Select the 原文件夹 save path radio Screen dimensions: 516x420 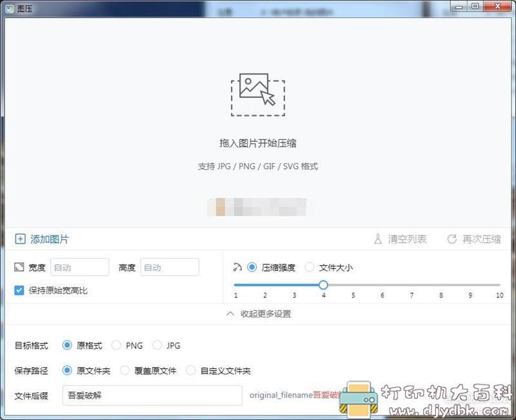point(67,370)
